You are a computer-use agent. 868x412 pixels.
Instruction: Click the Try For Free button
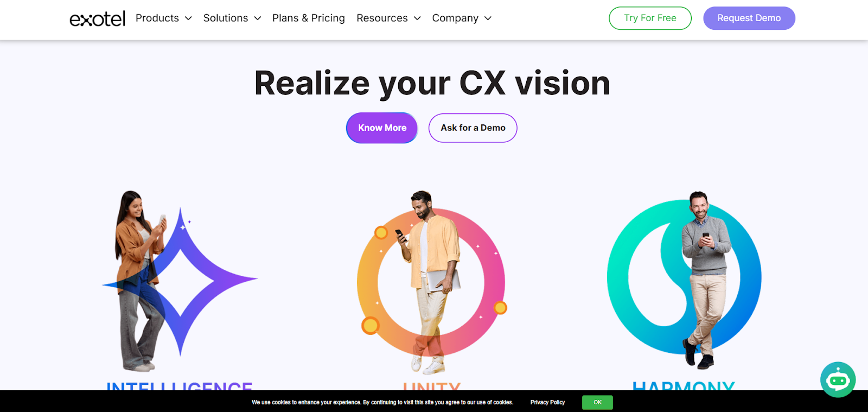[x=650, y=18]
